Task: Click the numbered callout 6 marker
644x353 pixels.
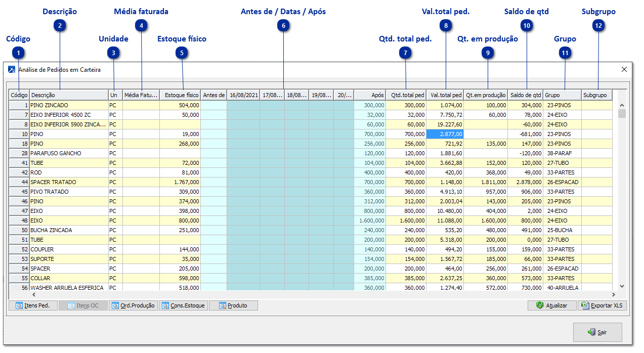Action: point(284,25)
